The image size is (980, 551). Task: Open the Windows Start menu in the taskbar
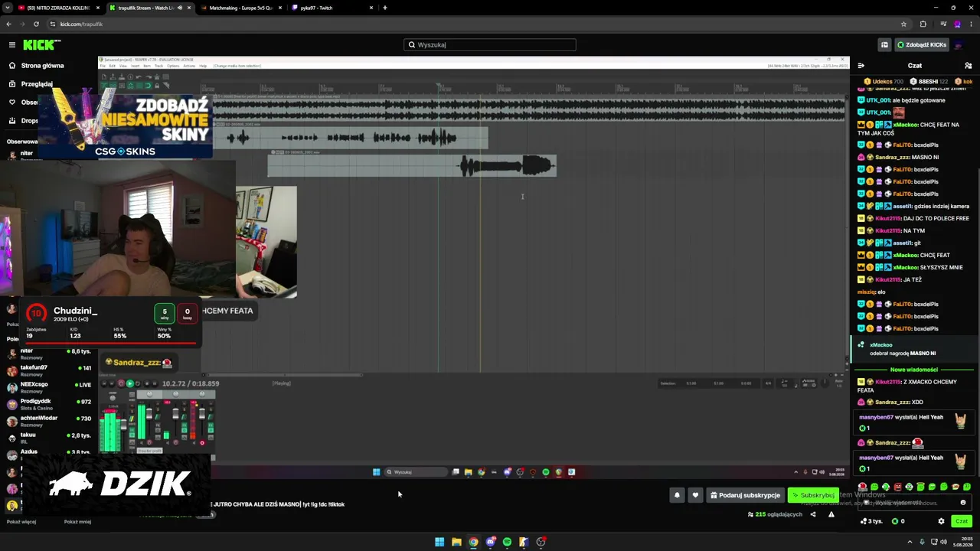coord(439,542)
